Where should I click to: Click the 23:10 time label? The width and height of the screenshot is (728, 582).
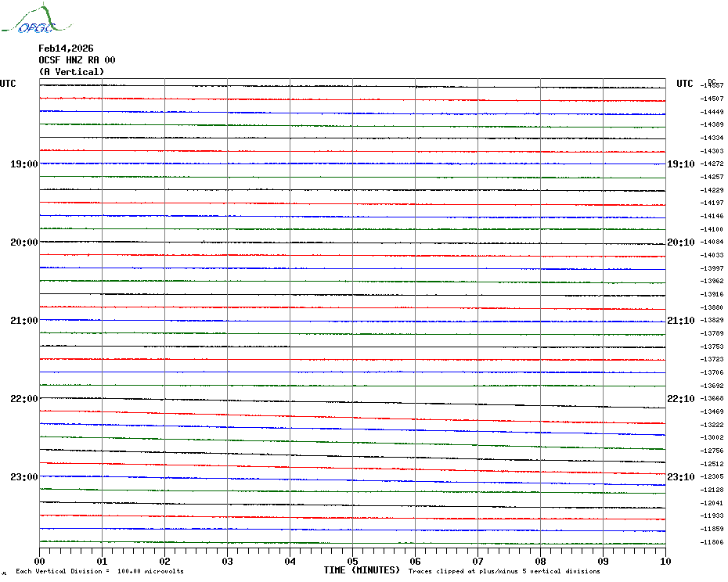(x=681, y=476)
